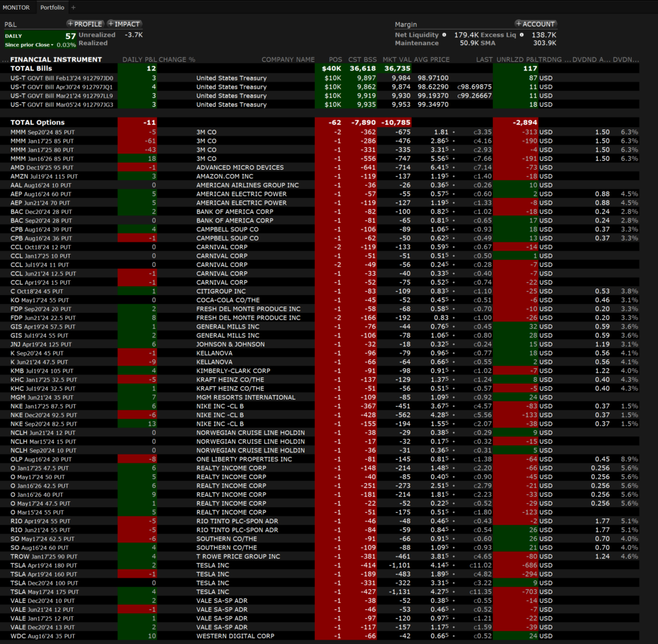Click the Net Liquidity info icon
658x644 pixels.
point(444,35)
